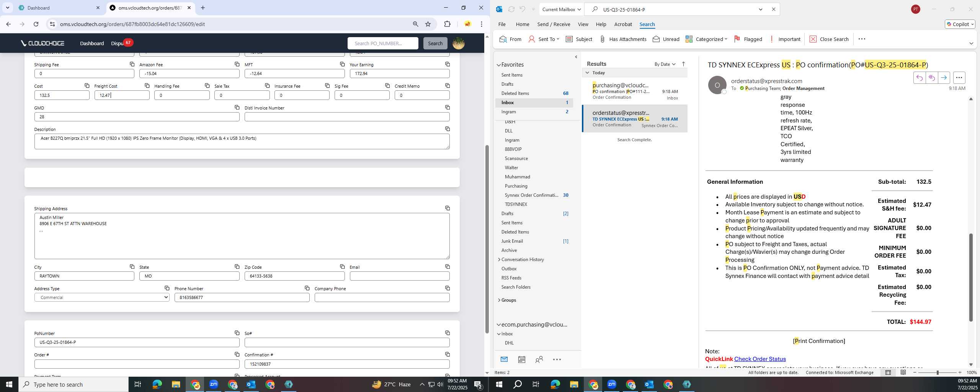Open the Dashboard link in CloudChoice navbar
980x392 pixels.
point(92,43)
